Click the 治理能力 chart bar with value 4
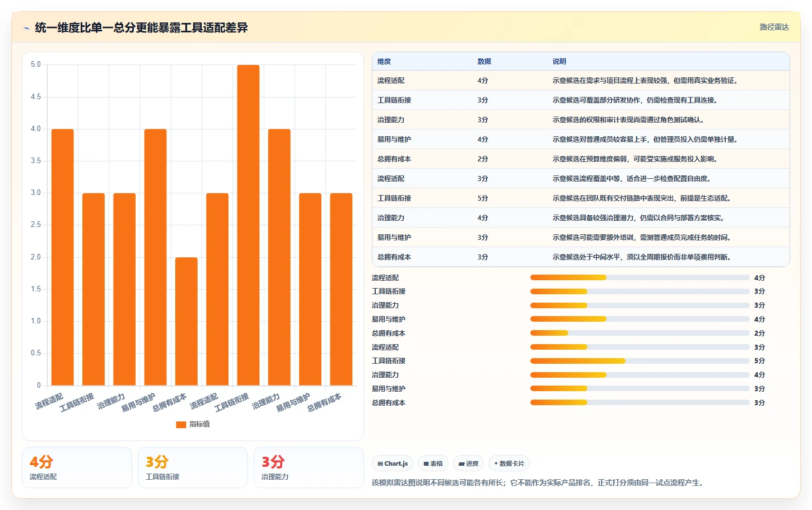This screenshot has height=510, width=812. click(279, 257)
